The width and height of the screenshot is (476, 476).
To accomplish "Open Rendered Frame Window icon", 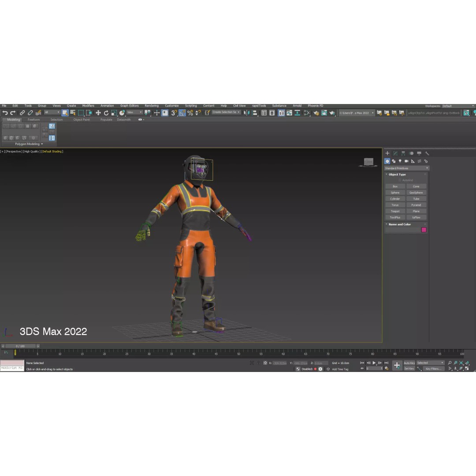I will click(324, 113).
